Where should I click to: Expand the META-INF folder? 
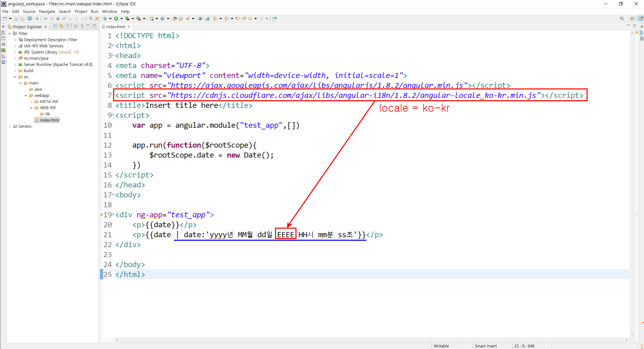[31, 102]
